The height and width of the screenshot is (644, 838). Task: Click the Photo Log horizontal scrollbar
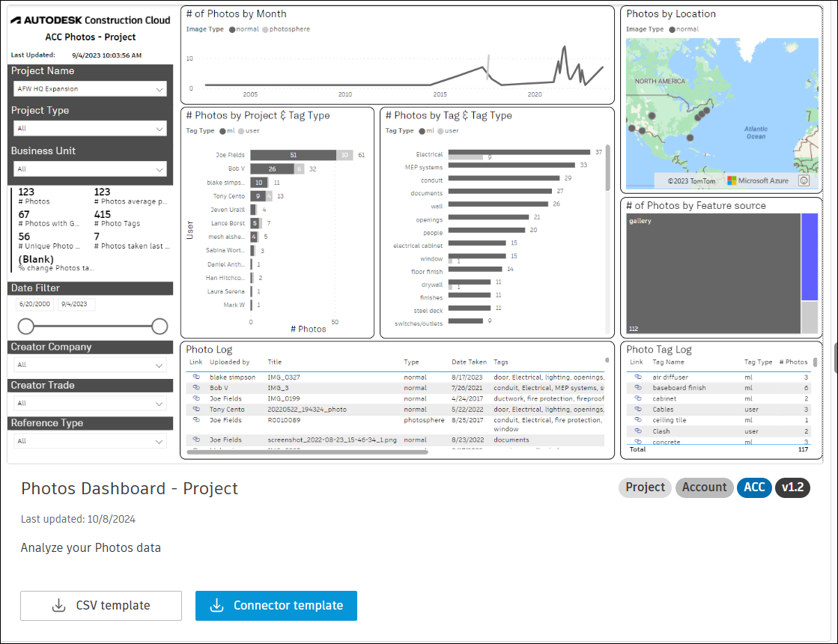coord(307,452)
